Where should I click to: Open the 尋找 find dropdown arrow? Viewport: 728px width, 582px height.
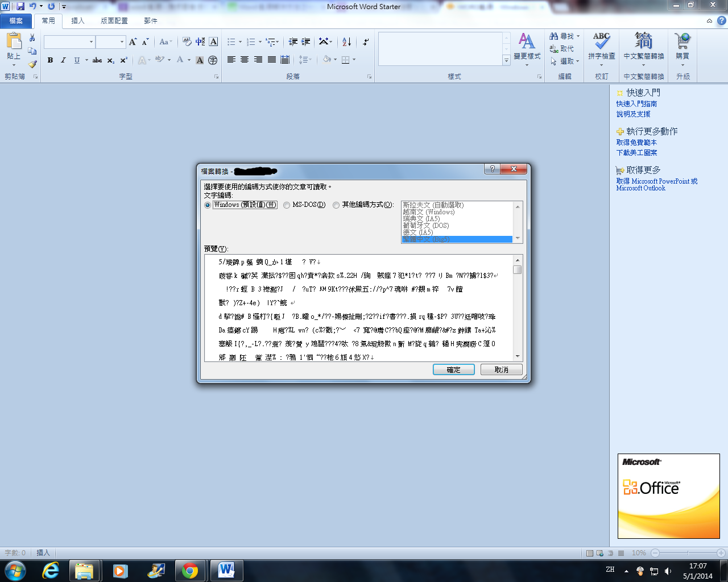click(x=578, y=36)
